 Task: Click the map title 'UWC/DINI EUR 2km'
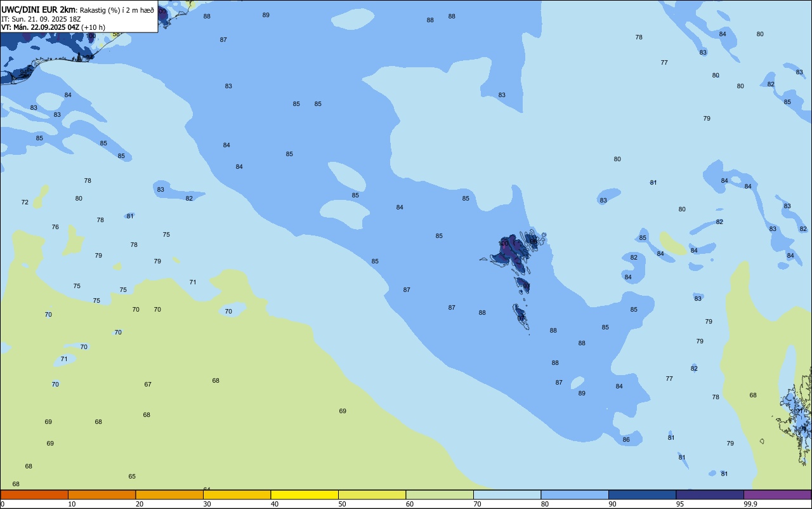(x=39, y=10)
